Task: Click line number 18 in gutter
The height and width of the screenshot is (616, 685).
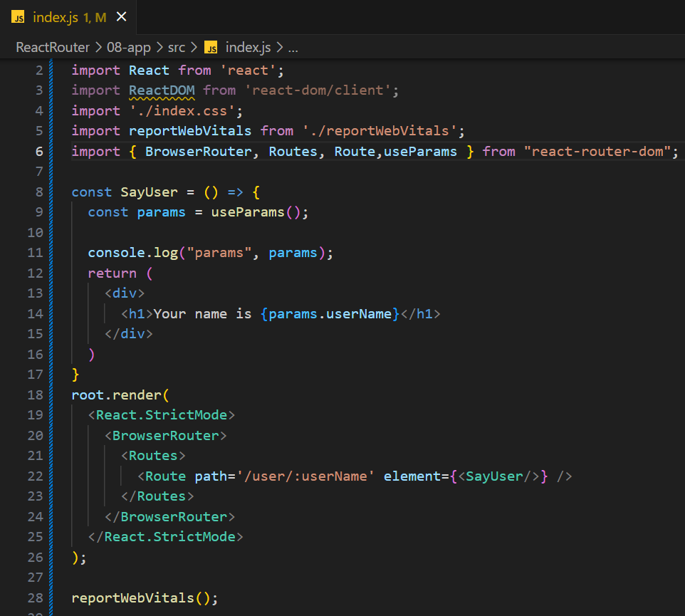Action: point(36,395)
